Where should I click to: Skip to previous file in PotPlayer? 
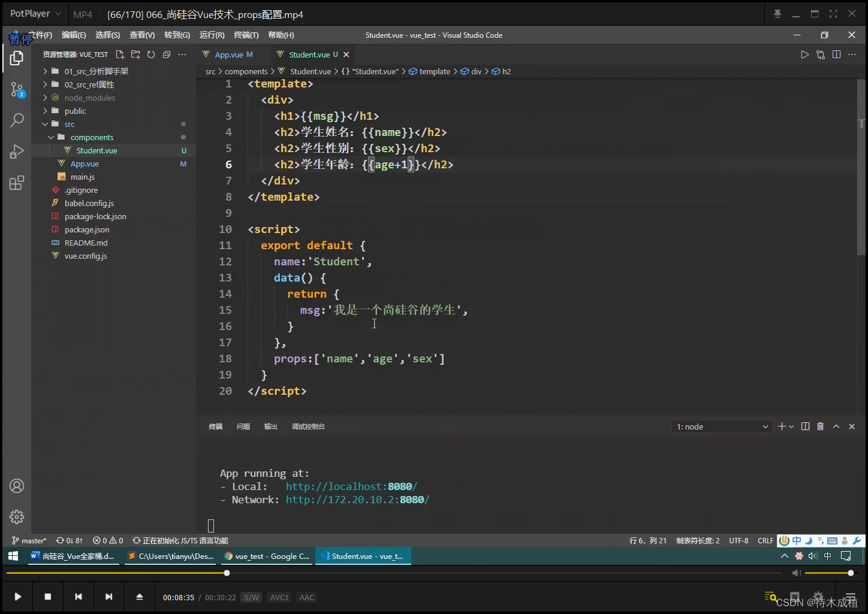[x=78, y=597]
